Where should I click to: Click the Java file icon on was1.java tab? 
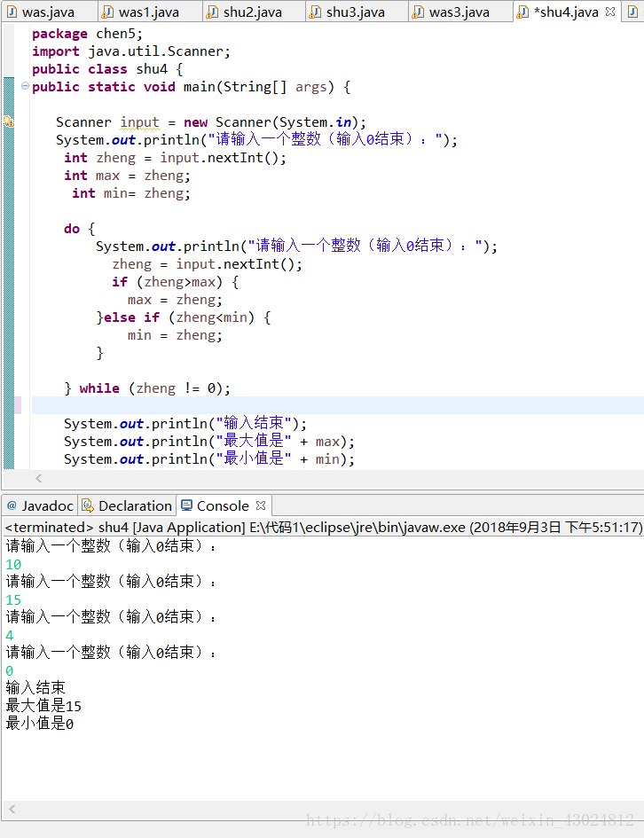click(108, 12)
